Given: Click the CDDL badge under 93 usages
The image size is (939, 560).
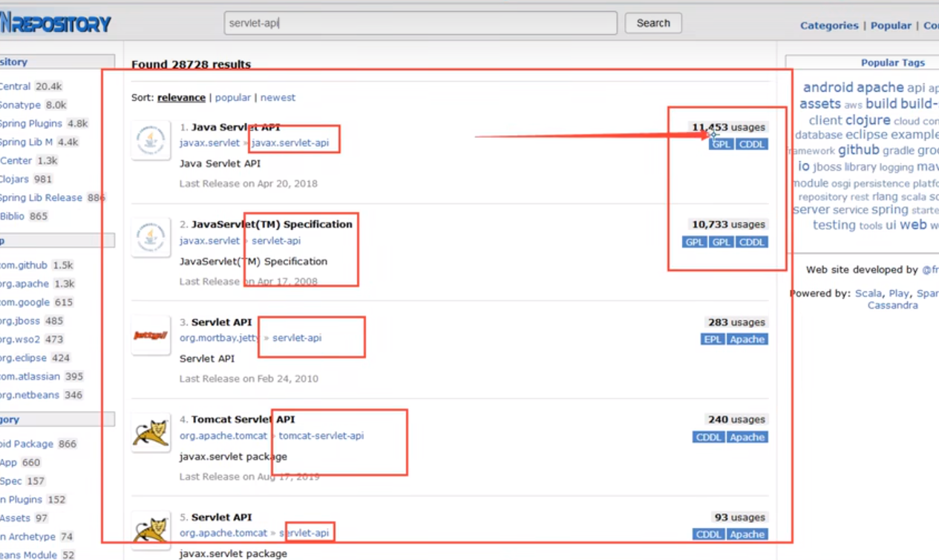Looking at the screenshot, I should click(708, 534).
